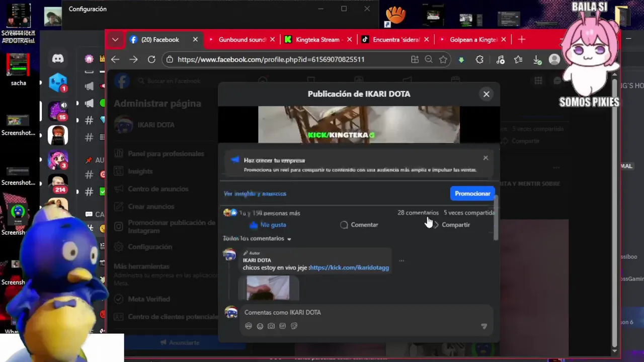Click Me gusta on the post
Viewport: 644px width, 362px height.
coord(268,225)
